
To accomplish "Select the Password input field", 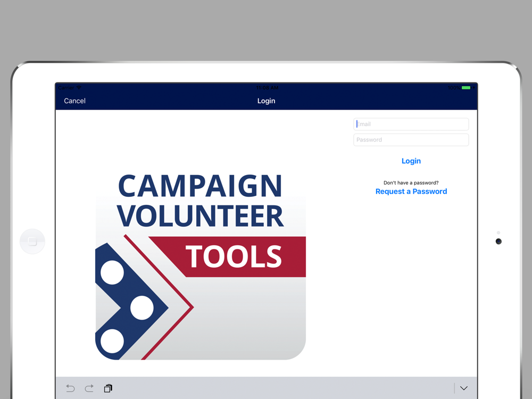I will (x=411, y=140).
